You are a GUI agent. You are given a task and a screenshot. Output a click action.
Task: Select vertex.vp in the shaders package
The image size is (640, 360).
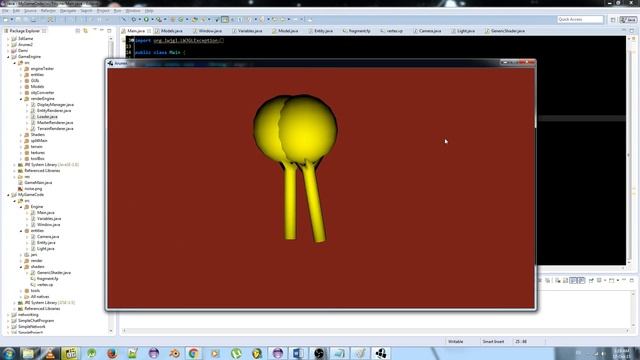[x=44, y=284]
